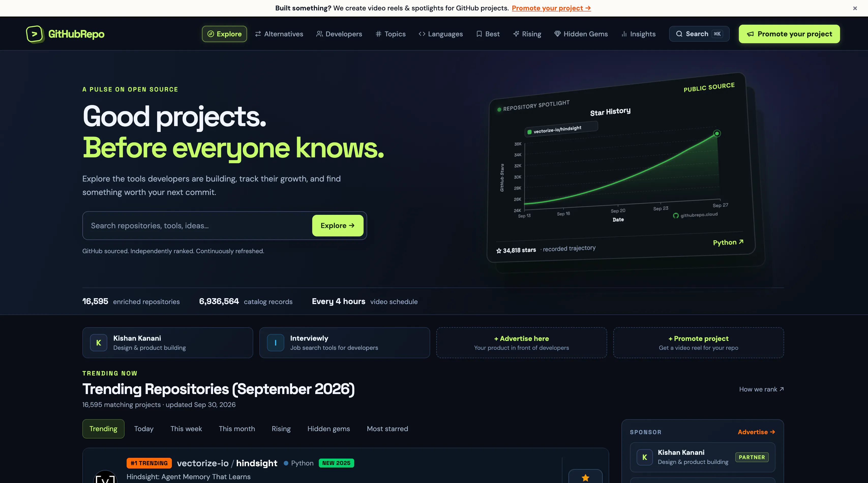Viewport: 868px width, 483px height.
Task: Open the vectorize-io / hindsight repository title
Action: [227, 463]
